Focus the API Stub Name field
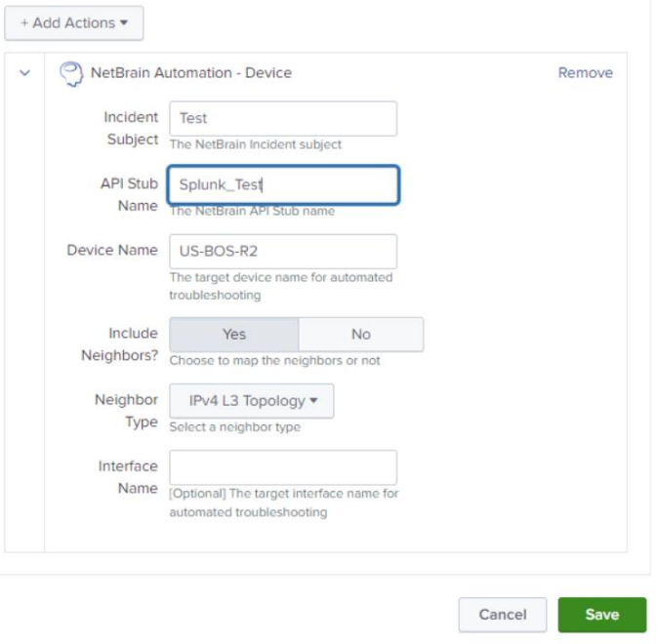Viewport: 657px width, 644px height. (283, 184)
